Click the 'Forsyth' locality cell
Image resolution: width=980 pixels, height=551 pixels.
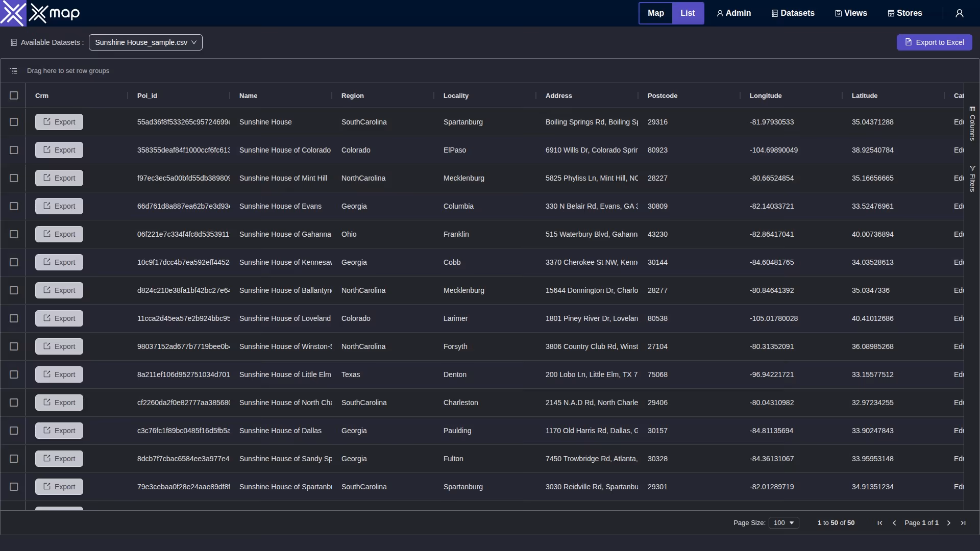coord(455,346)
